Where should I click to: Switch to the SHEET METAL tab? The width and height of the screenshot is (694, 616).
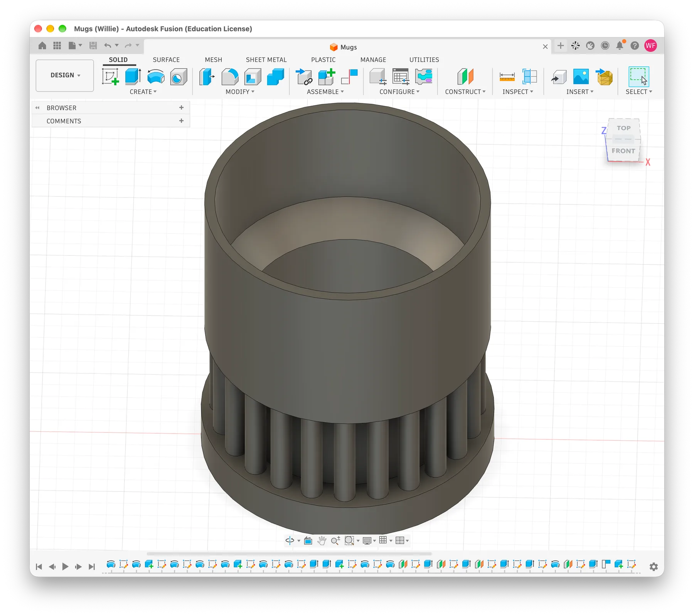tap(266, 60)
